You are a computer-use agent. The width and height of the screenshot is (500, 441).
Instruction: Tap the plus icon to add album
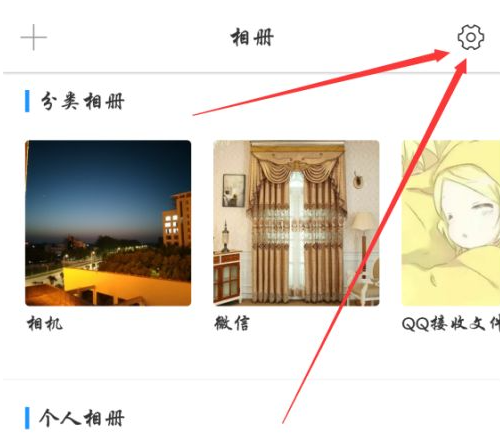[x=34, y=37]
